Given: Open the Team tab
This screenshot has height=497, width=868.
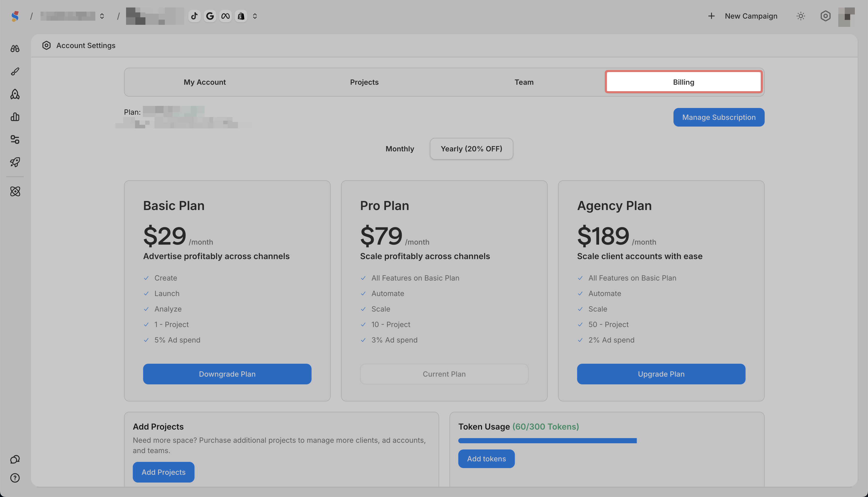Looking at the screenshot, I should point(524,82).
